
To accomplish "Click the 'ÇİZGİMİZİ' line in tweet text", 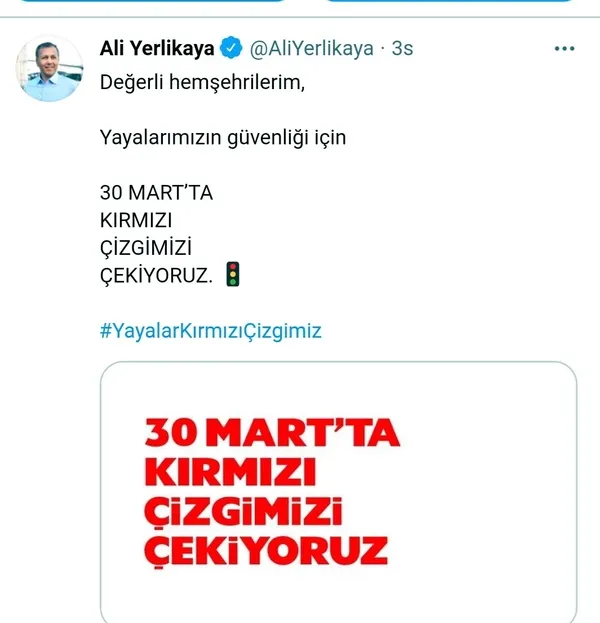I will point(146,247).
